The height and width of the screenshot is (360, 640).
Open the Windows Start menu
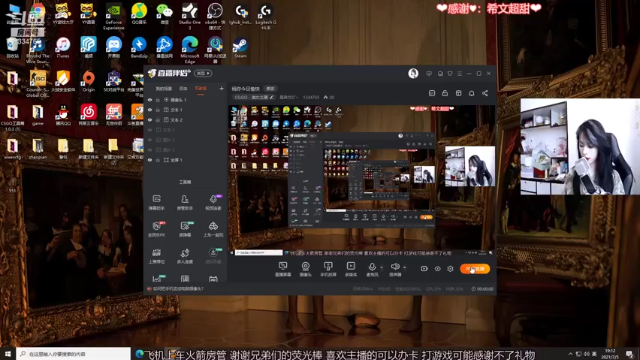click(8, 353)
